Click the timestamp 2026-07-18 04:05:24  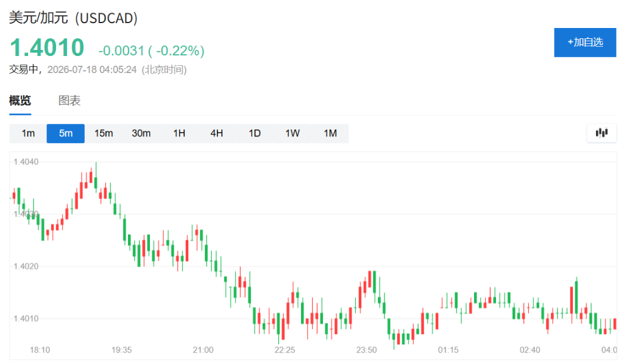tap(92, 69)
